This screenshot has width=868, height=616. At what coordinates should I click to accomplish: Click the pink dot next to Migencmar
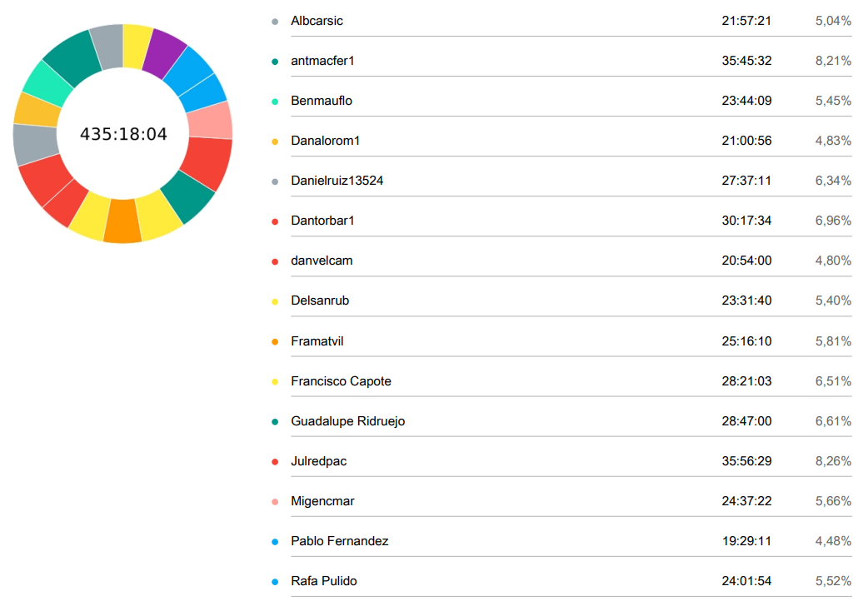click(x=275, y=501)
